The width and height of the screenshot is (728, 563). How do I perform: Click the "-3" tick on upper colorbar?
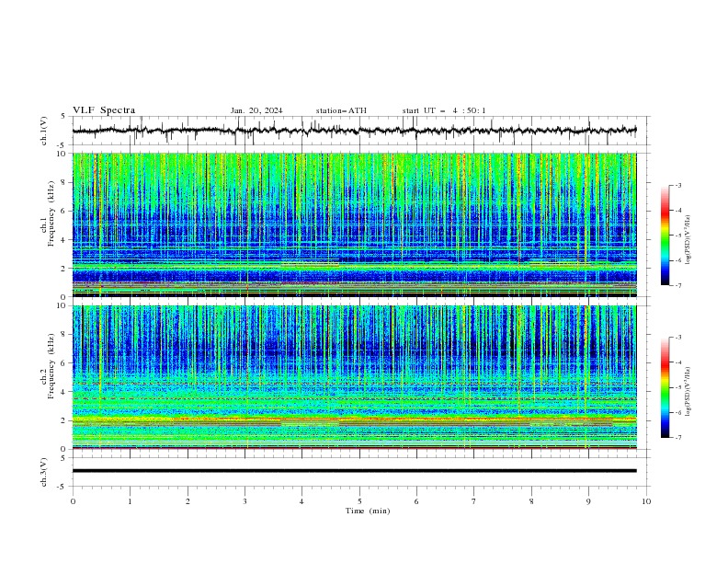tap(678, 185)
